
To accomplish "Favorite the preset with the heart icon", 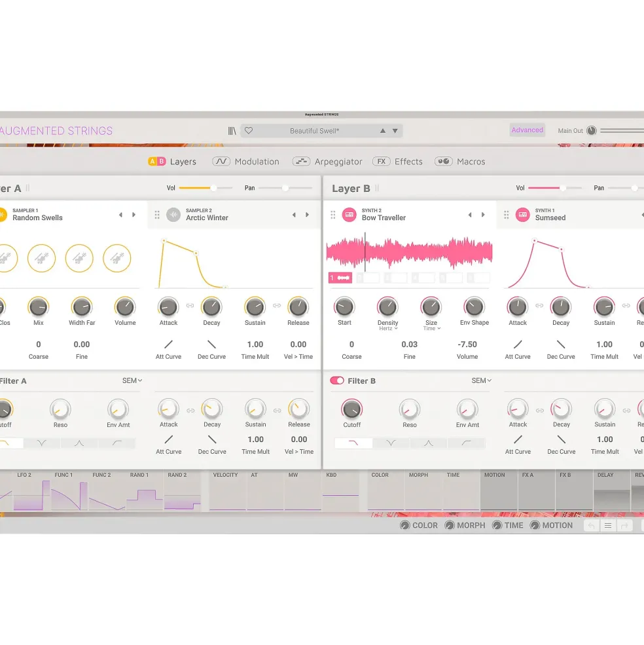I will 249,130.
